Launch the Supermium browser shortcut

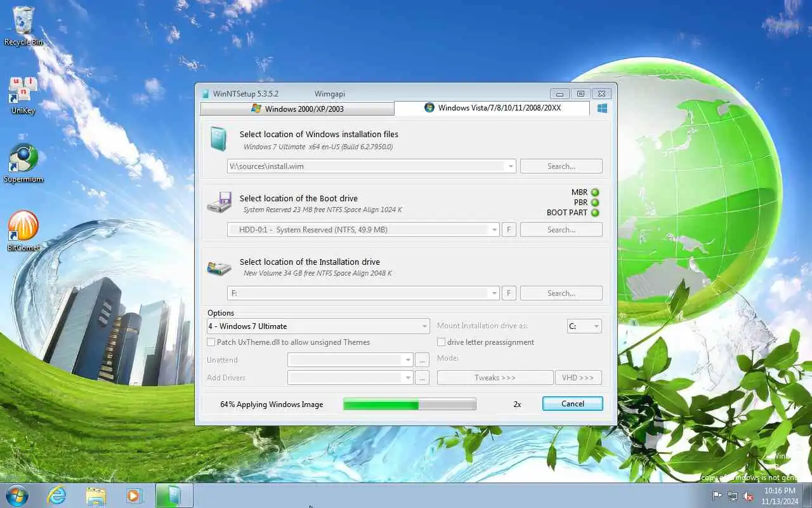(x=23, y=164)
